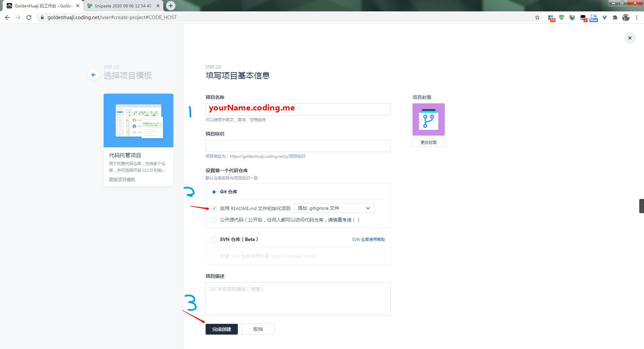Open the .gitignore file dropdown
This screenshot has height=349, width=644.
click(334, 208)
